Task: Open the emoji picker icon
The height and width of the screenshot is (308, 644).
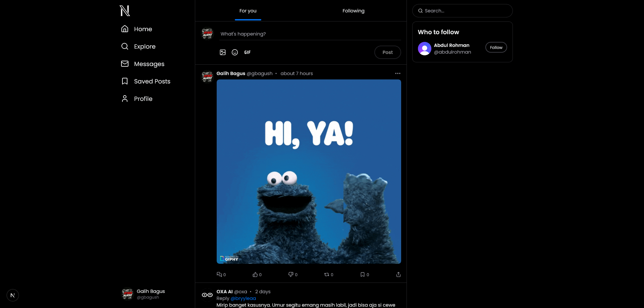Action: (x=235, y=52)
